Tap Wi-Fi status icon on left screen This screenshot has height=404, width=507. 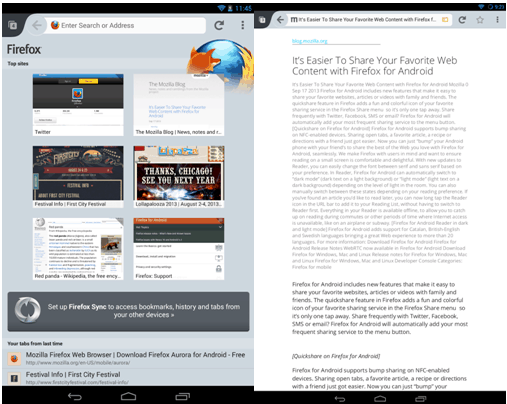(221, 8)
